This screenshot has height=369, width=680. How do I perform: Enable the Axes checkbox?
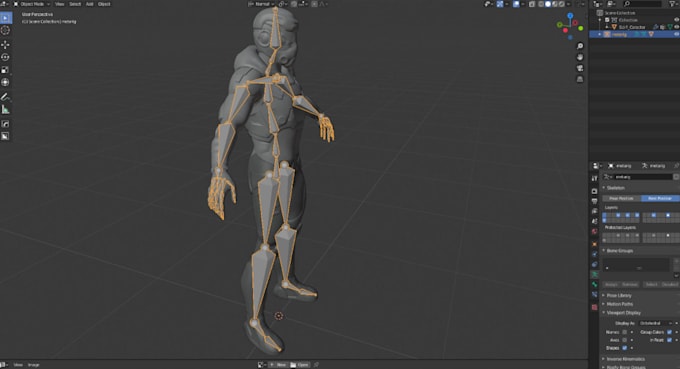pyautogui.click(x=624, y=340)
